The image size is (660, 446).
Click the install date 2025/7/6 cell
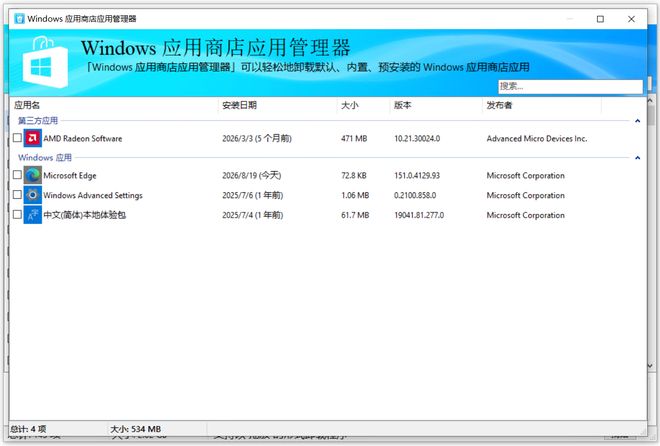tap(253, 195)
